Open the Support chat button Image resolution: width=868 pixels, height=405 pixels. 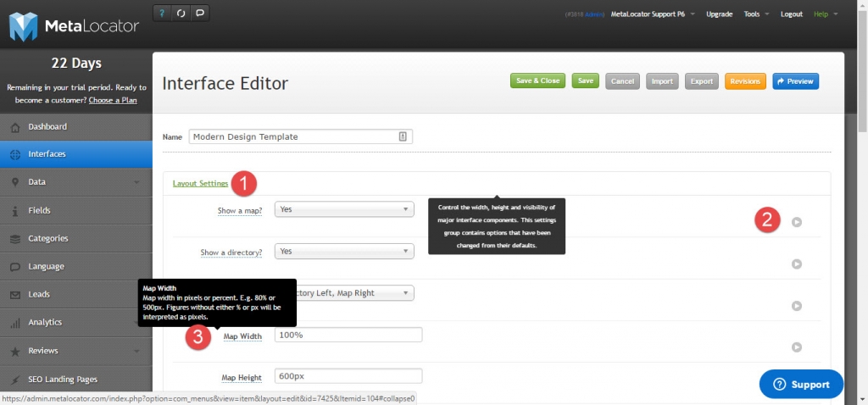pos(802,385)
